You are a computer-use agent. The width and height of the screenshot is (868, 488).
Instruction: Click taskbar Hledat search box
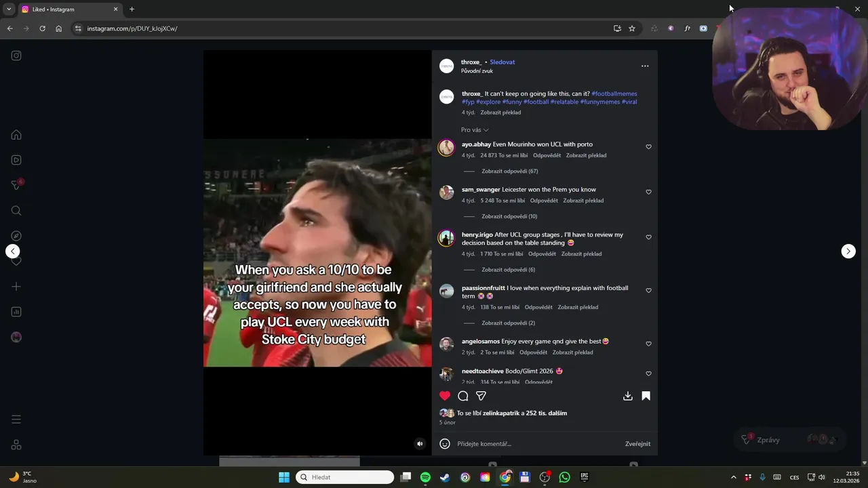[344, 477]
